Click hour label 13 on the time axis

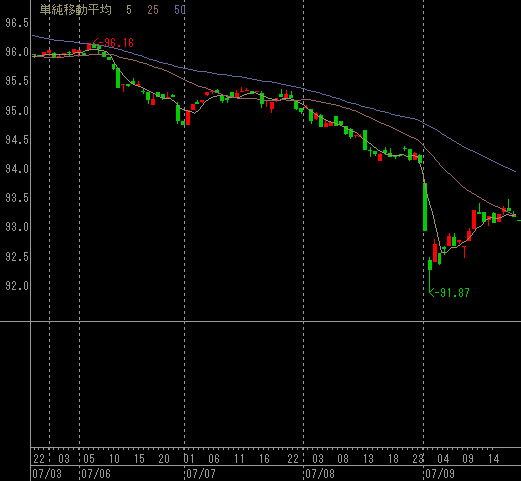pos(368,459)
